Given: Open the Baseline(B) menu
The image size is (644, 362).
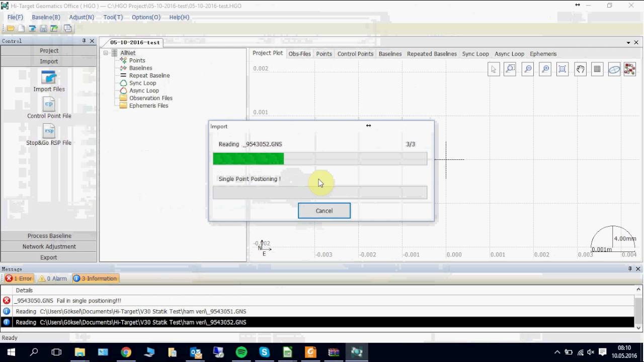Looking at the screenshot, I should 46,17.
